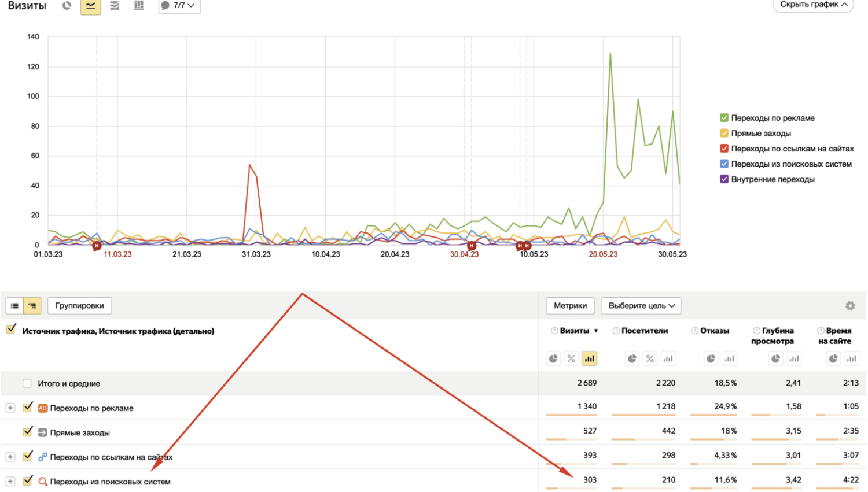Toggle Итого и средние row checkbox
Viewport: 868px width, 492px height.
tap(27, 383)
